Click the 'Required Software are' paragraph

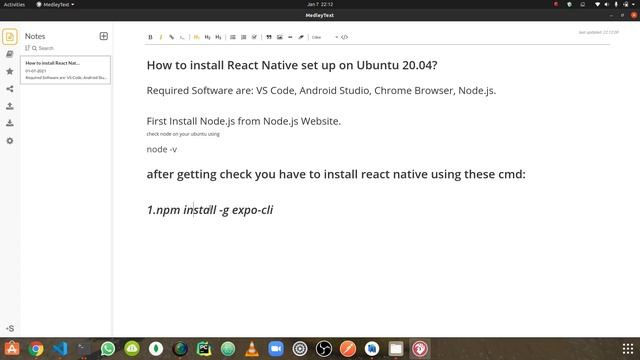[x=321, y=90]
